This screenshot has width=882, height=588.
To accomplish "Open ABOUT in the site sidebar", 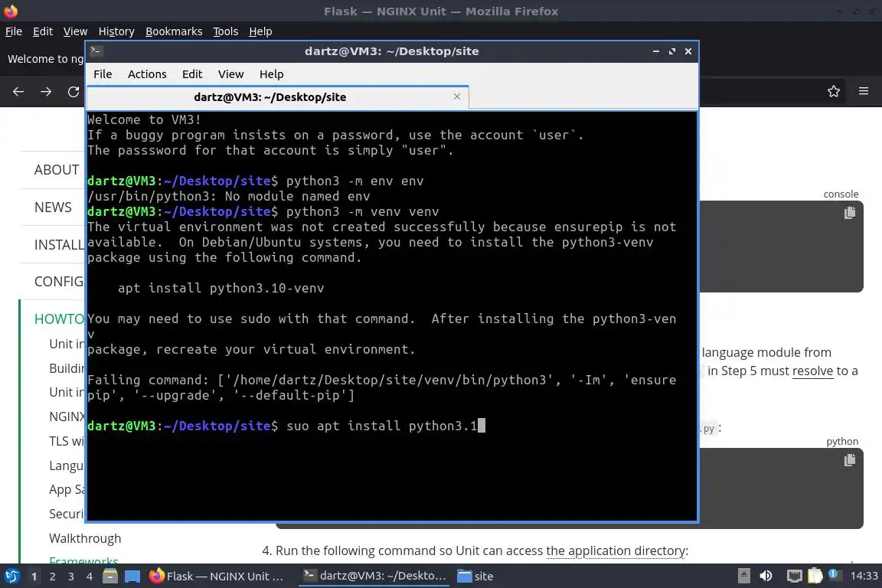I will tap(56, 169).
